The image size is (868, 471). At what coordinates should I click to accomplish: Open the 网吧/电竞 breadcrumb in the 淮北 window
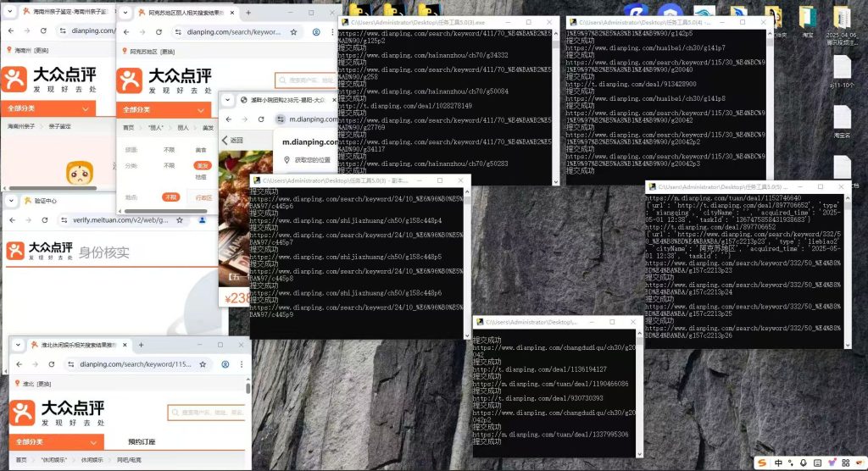(129, 460)
